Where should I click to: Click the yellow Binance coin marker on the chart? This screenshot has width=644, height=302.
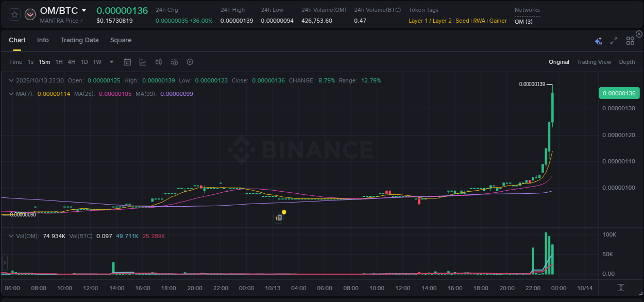(x=283, y=212)
